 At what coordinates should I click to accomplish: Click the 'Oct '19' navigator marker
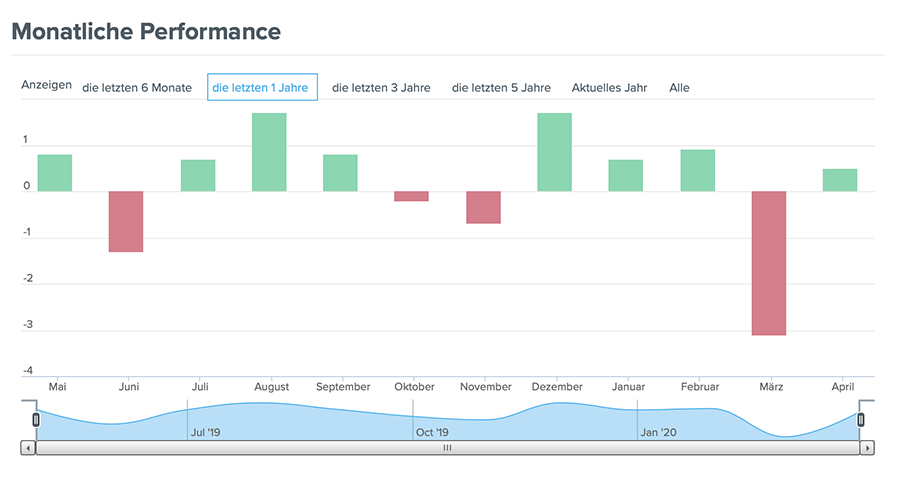[432, 432]
